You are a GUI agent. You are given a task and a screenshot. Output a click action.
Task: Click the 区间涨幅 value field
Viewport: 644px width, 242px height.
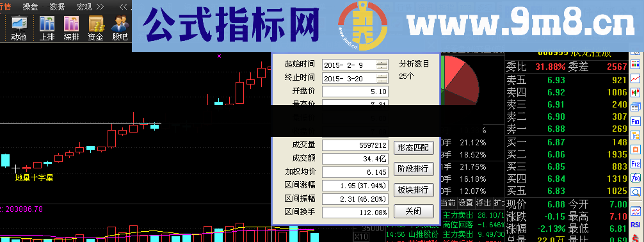click(x=355, y=185)
